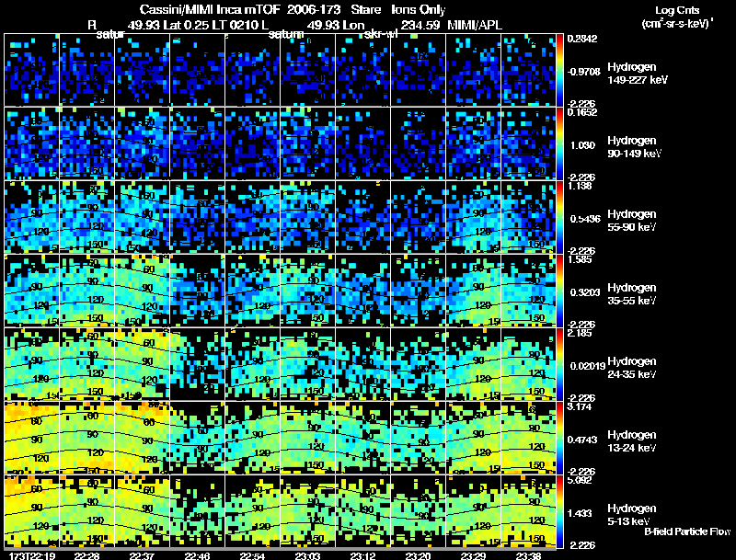Click the color bar beside Hydrogen 90-149 keV
Screen dimensions: 736x560
[559, 143]
